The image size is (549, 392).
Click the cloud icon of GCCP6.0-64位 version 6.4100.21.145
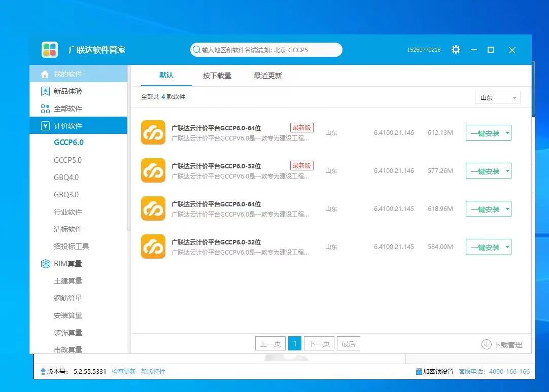coord(153,208)
